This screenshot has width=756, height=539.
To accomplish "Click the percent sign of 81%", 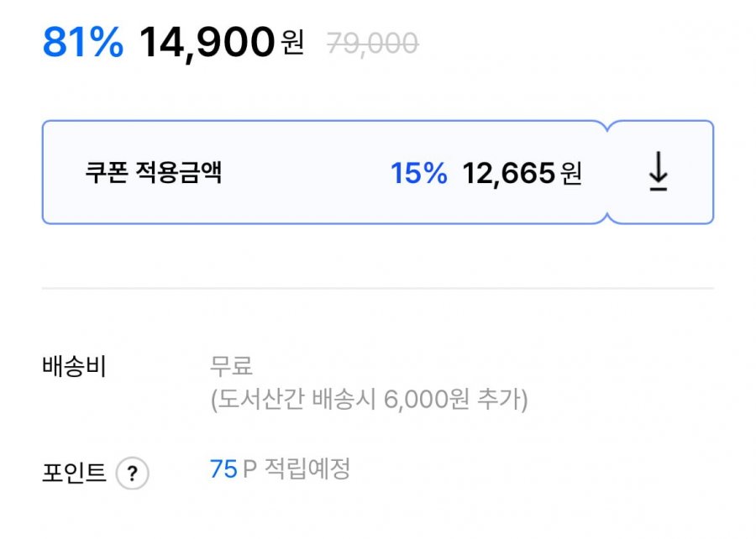I will point(107,42).
